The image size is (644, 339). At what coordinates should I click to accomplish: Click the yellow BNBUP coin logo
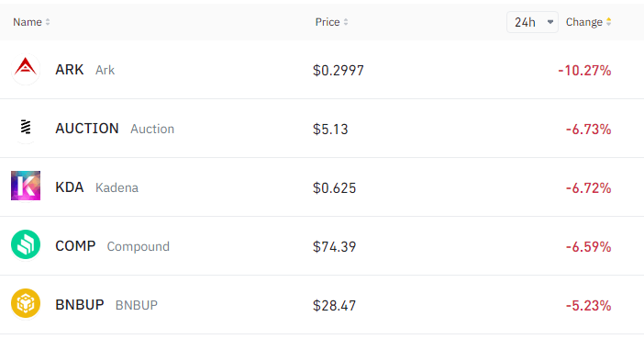point(26,303)
